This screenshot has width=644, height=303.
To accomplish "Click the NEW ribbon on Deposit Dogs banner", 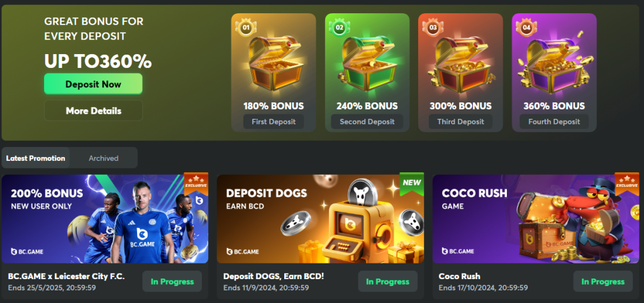I will coord(412,184).
